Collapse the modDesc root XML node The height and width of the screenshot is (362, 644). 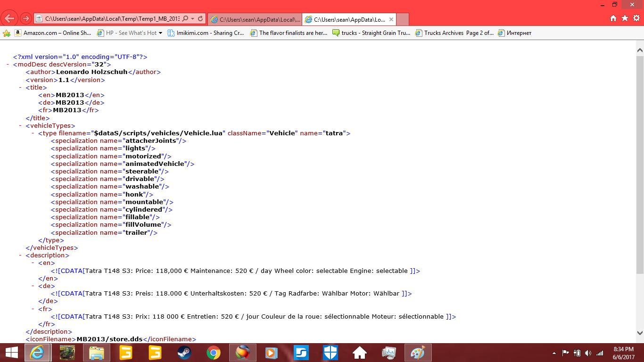click(8, 65)
